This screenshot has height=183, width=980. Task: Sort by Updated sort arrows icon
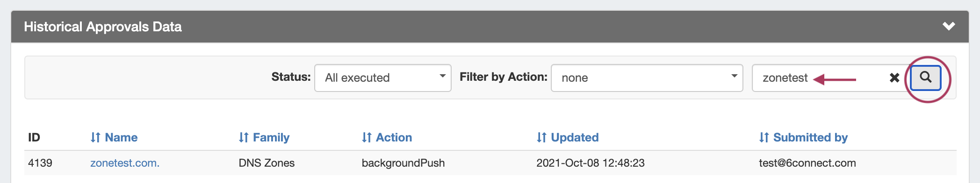coord(541,137)
